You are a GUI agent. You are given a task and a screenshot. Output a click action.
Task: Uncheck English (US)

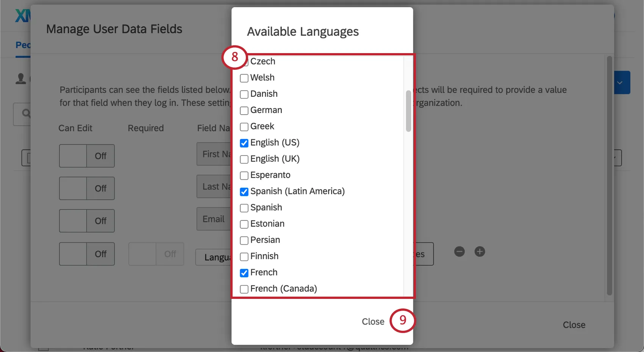coord(244,143)
